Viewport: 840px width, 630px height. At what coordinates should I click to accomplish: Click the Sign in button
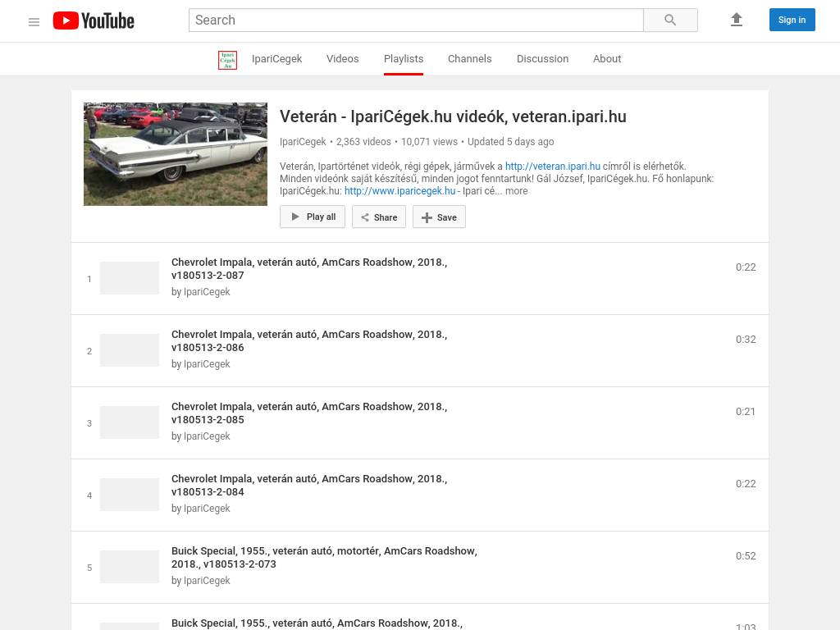pyautogui.click(x=792, y=20)
